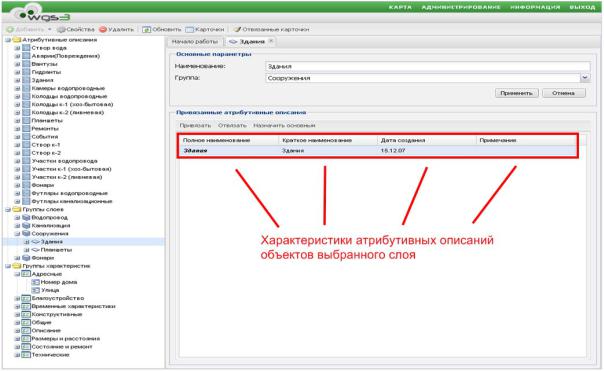Click ВЫХОД to log out
This screenshot has height=371, width=604.
click(582, 7)
